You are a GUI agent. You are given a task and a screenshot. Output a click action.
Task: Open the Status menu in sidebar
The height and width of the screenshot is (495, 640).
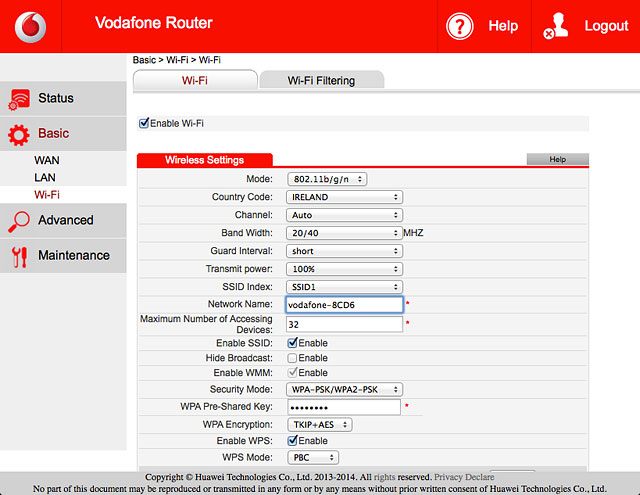point(63,98)
